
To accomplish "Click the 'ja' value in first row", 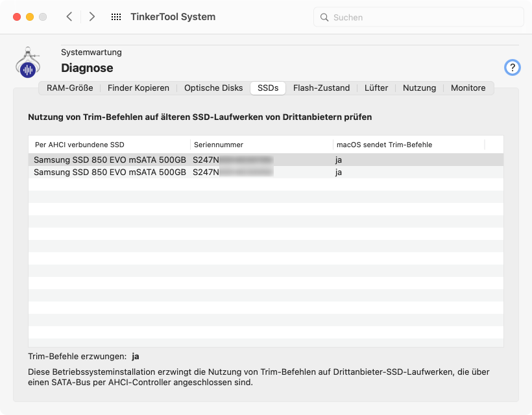I will click(338, 160).
